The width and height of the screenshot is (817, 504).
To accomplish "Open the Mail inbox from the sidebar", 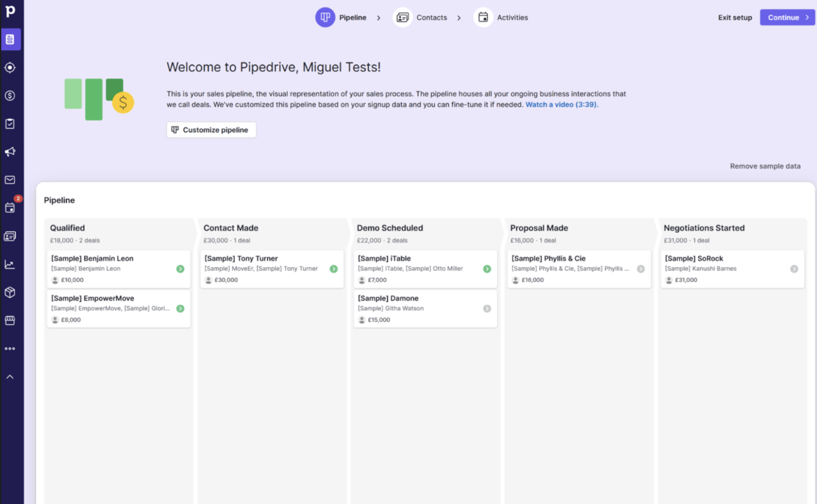I will point(10,180).
